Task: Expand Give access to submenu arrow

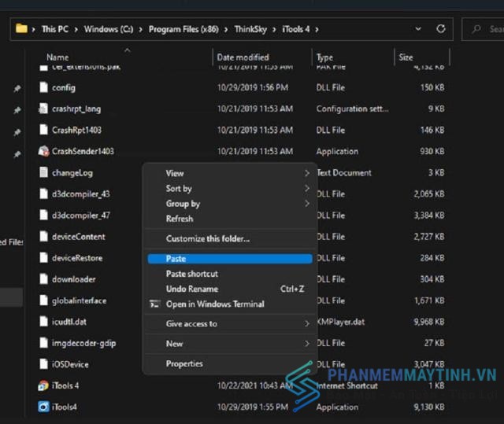Action: [307, 323]
